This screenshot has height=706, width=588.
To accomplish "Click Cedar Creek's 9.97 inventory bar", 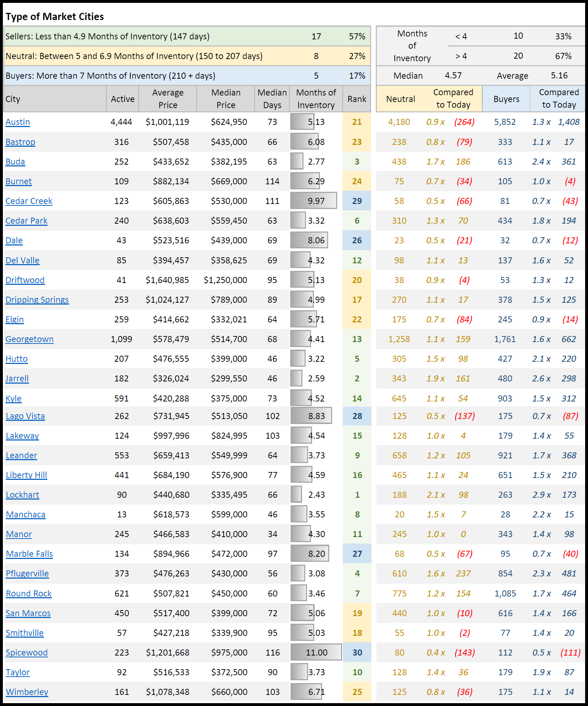I will pos(313,201).
